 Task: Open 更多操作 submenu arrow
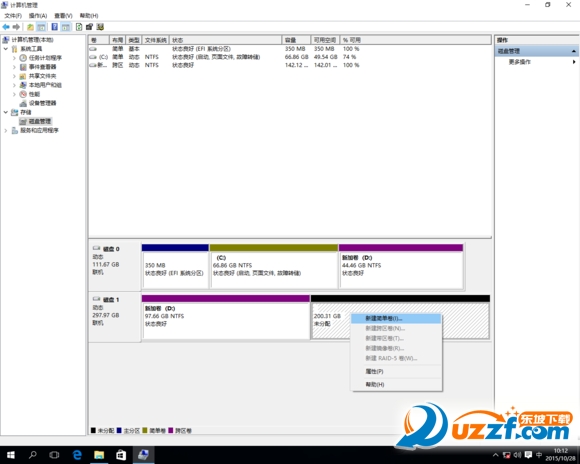coord(574,62)
